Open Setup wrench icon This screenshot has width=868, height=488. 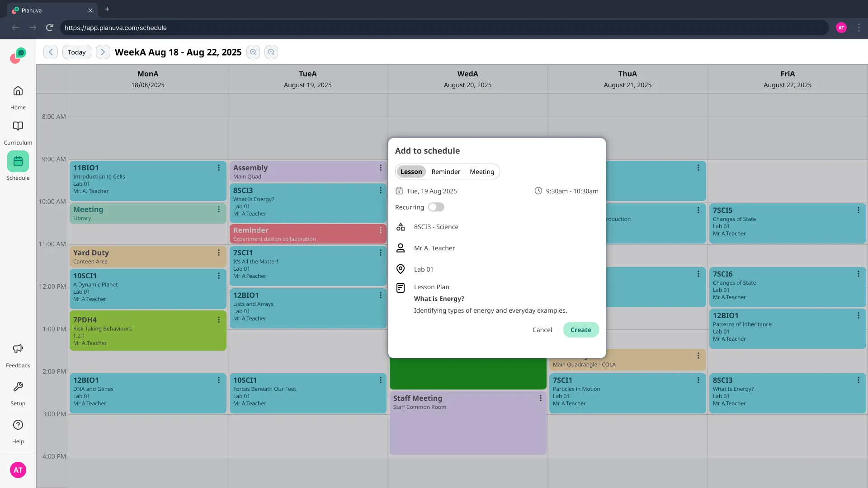[x=18, y=387]
